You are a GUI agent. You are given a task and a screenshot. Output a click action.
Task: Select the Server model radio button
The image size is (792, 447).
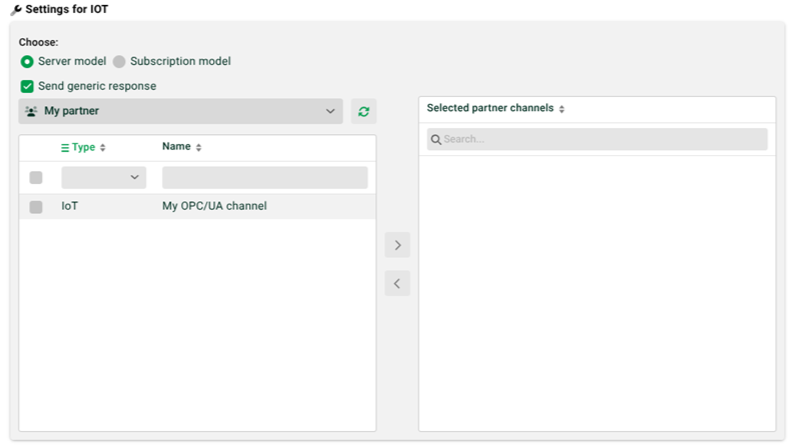click(27, 62)
